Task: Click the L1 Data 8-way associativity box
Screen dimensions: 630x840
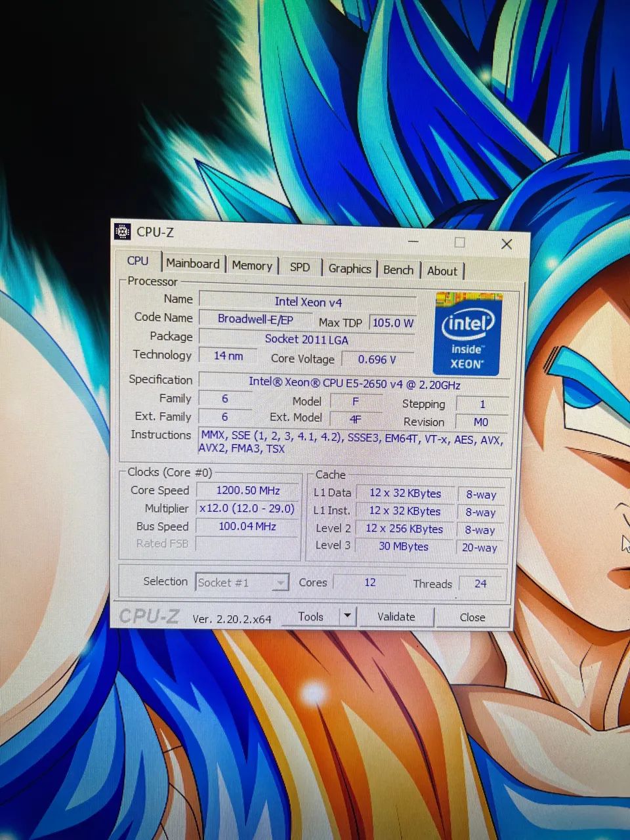Action: tap(481, 495)
